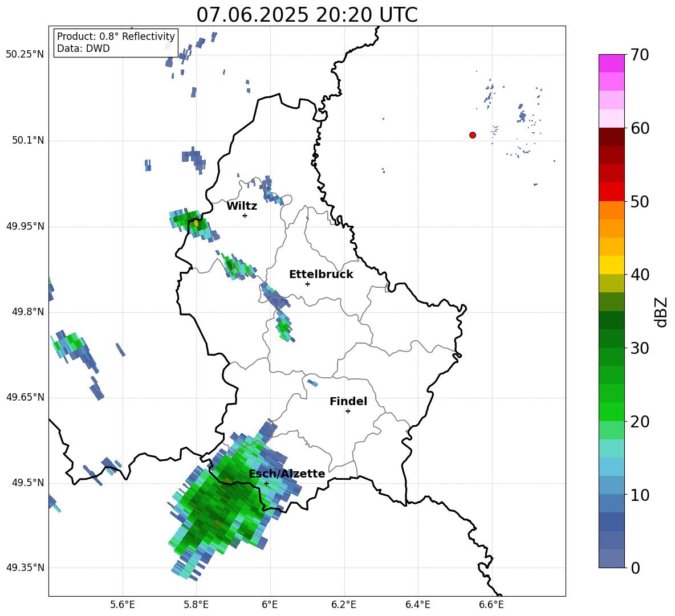
Task: Click the Findel station cross marker
Action: point(348,411)
